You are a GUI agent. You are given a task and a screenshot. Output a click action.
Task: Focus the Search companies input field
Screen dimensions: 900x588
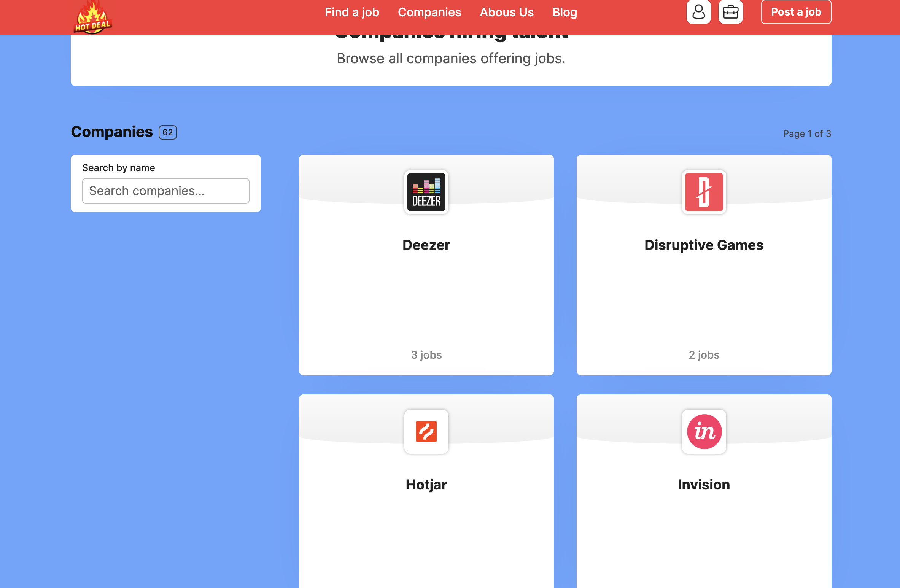[x=165, y=191]
